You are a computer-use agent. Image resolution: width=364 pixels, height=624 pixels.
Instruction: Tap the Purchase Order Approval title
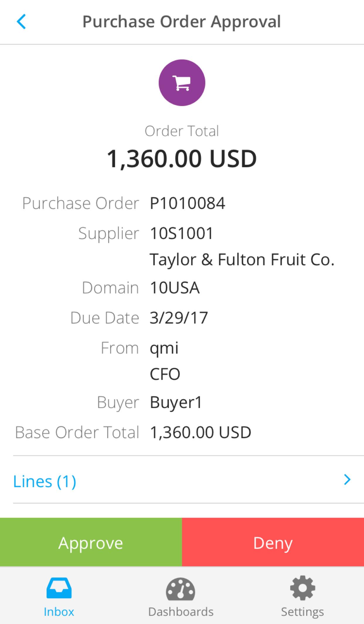pyautogui.click(x=182, y=22)
